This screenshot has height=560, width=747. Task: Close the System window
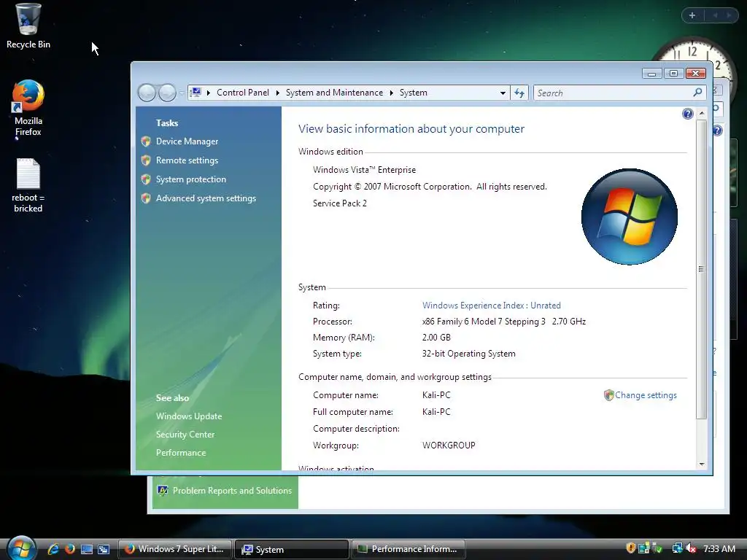pyautogui.click(x=695, y=74)
